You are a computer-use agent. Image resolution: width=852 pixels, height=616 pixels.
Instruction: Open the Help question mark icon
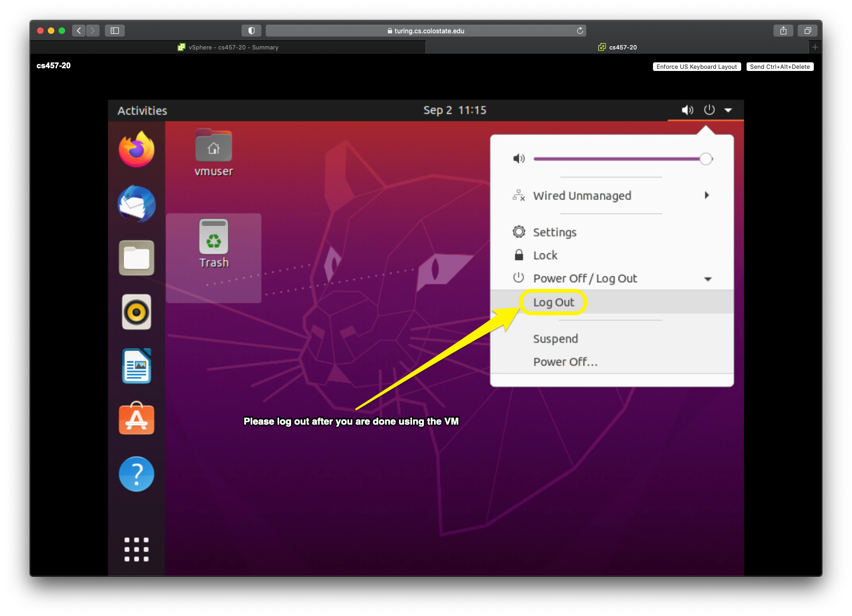(137, 474)
